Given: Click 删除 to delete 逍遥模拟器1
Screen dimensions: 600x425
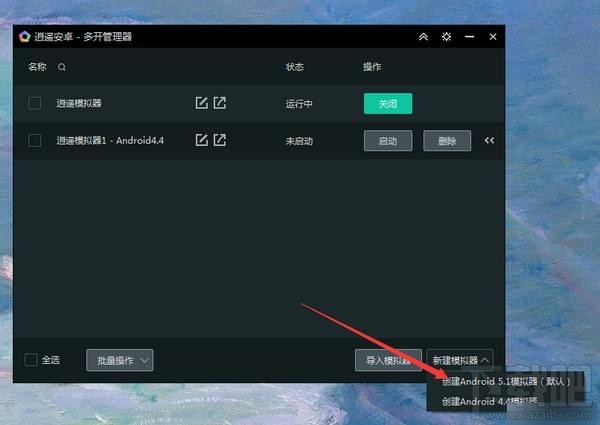Looking at the screenshot, I should (447, 141).
